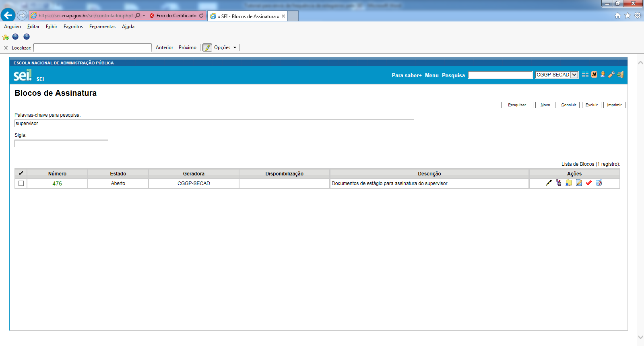Click the Concluir button
The height and width of the screenshot is (346, 644).
click(x=568, y=105)
